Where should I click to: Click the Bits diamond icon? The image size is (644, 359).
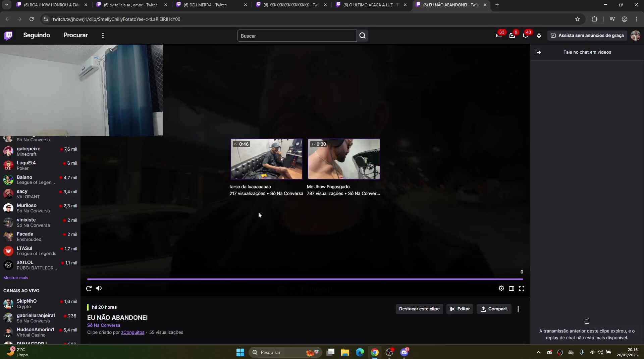point(539,36)
